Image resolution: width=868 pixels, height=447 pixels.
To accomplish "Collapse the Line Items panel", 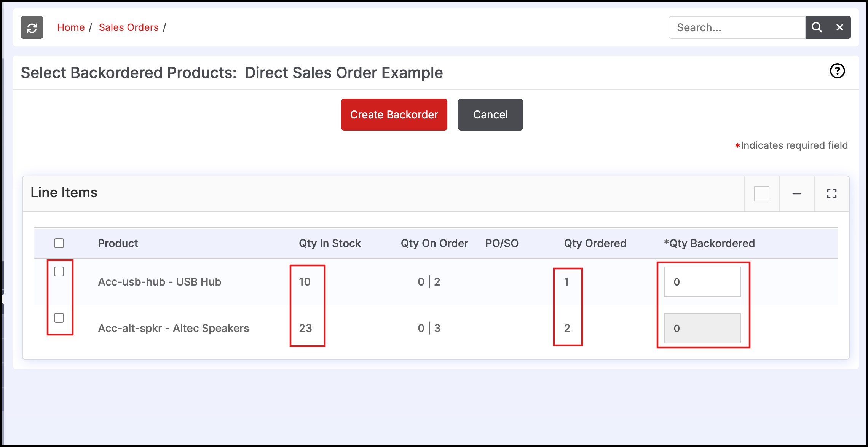I will (797, 194).
